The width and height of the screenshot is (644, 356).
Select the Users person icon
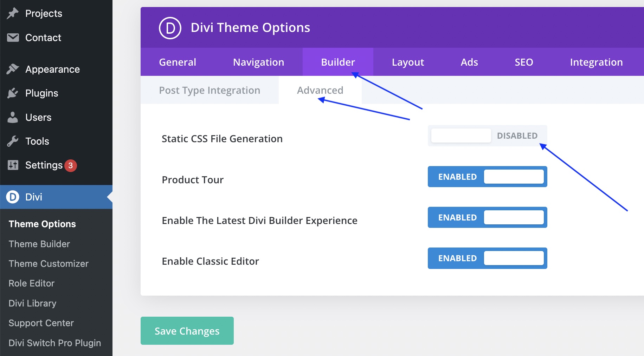coord(13,117)
